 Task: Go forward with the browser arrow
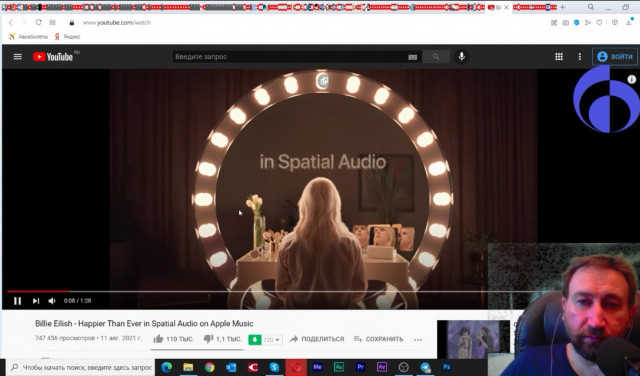click(24, 22)
